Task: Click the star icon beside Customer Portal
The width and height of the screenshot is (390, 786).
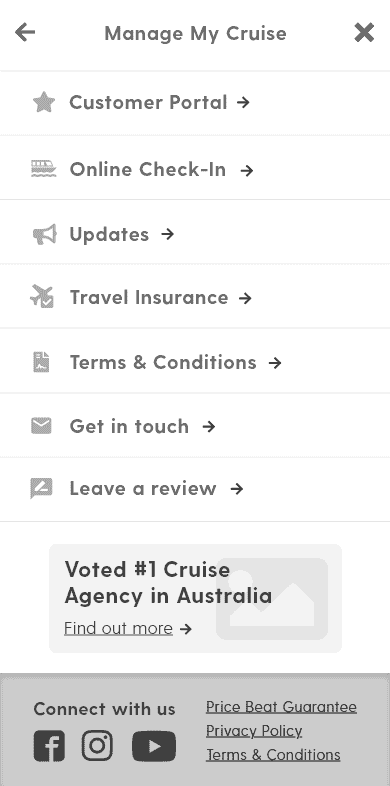Action: [44, 102]
